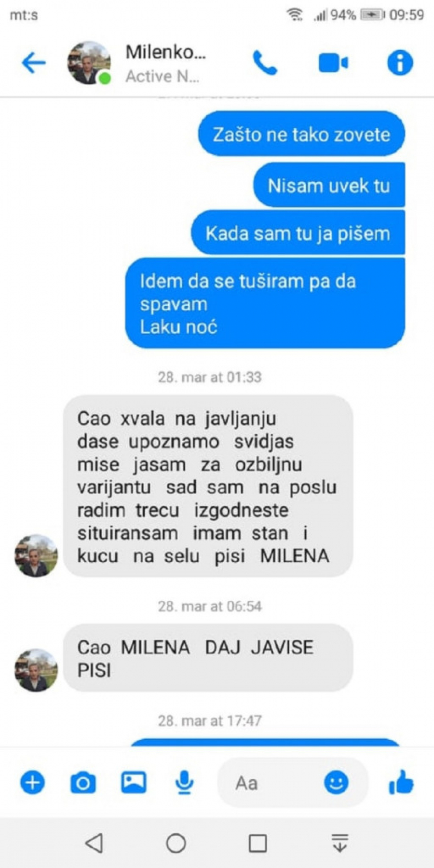Open the emoji picker in message field
The image size is (434, 868).
tap(336, 782)
